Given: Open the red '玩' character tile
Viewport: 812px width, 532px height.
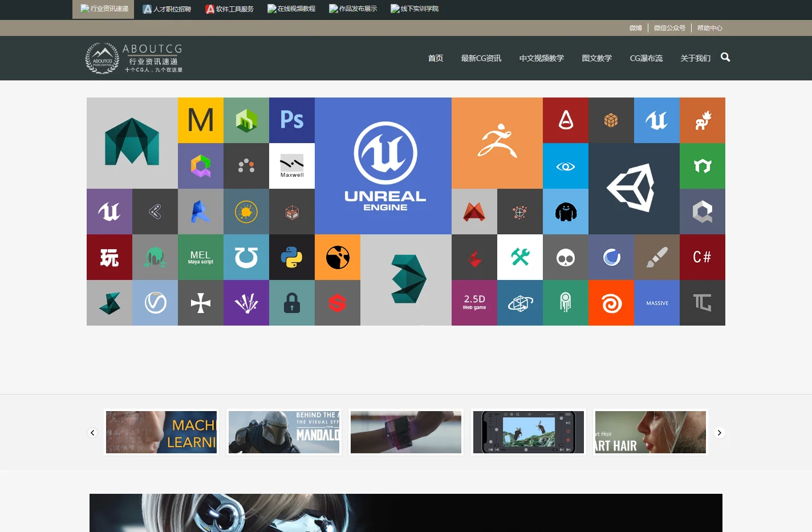Looking at the screenshot, I should tap(109, 257).
